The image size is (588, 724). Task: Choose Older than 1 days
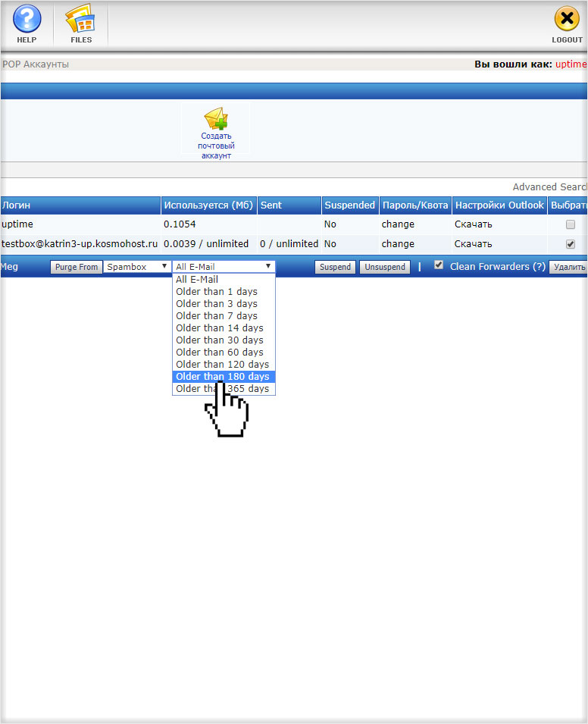click(224, 292)
